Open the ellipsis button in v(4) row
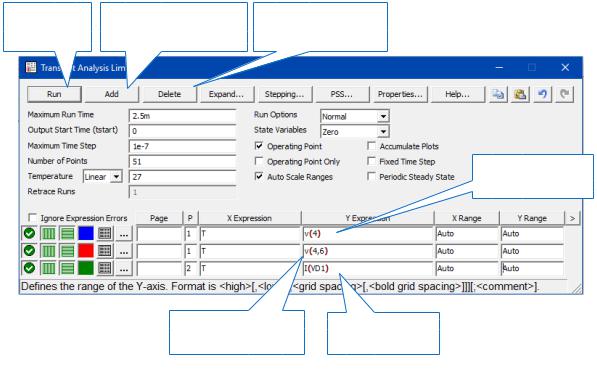 tap(124, 233)
